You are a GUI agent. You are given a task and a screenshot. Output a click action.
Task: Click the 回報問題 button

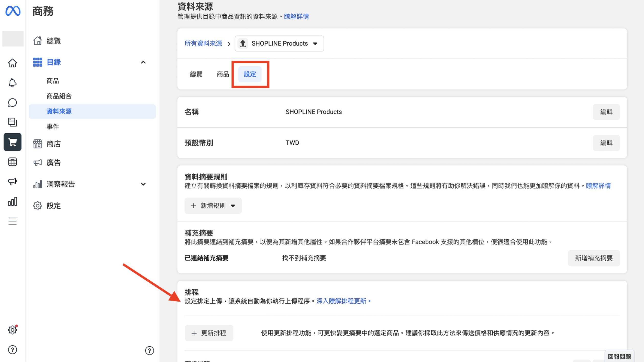pos(619,356)
